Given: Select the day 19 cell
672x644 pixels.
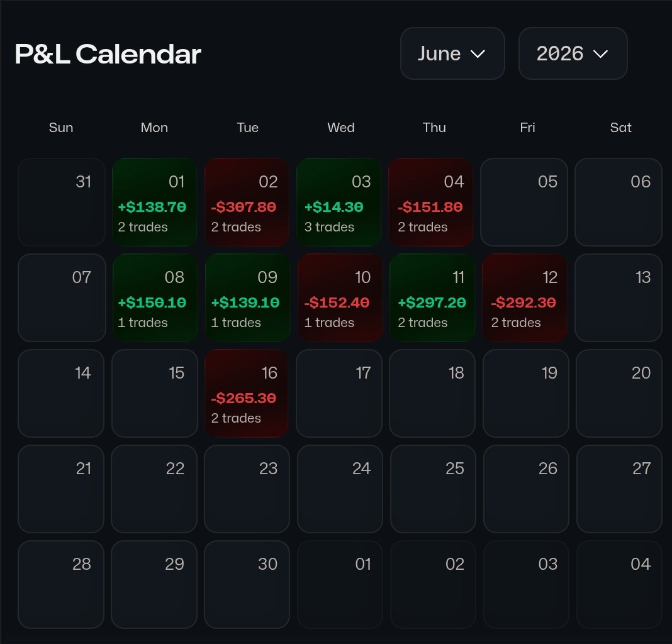Looking at the screenshot, I should click(526, 393).
